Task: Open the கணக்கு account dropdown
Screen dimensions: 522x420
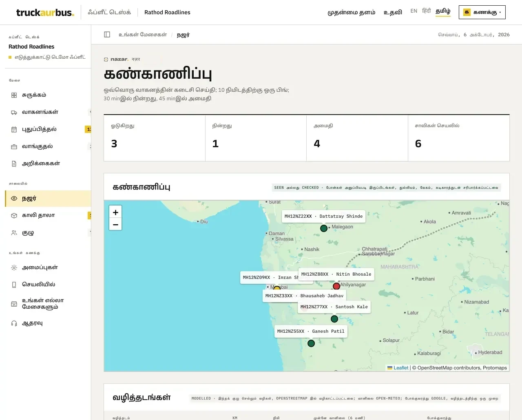Action: [482, 12]
